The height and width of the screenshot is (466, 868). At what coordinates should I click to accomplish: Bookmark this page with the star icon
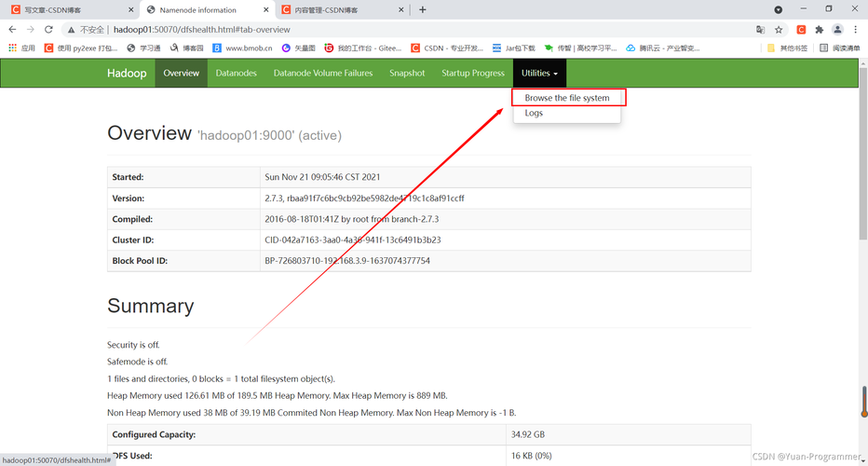(x=779, y=30)
